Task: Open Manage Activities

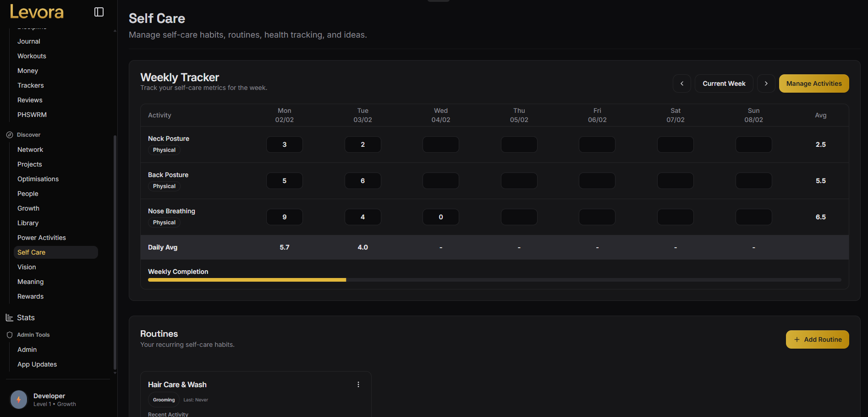Action: pos(813,83)
